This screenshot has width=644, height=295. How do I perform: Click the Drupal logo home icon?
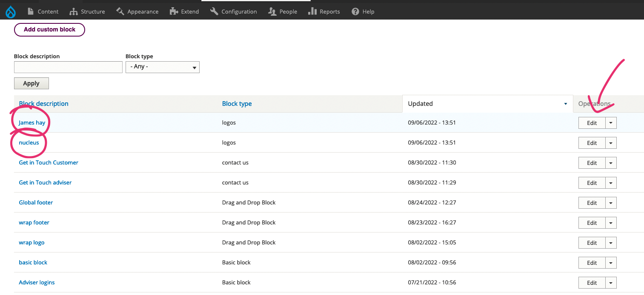[10, 12]
